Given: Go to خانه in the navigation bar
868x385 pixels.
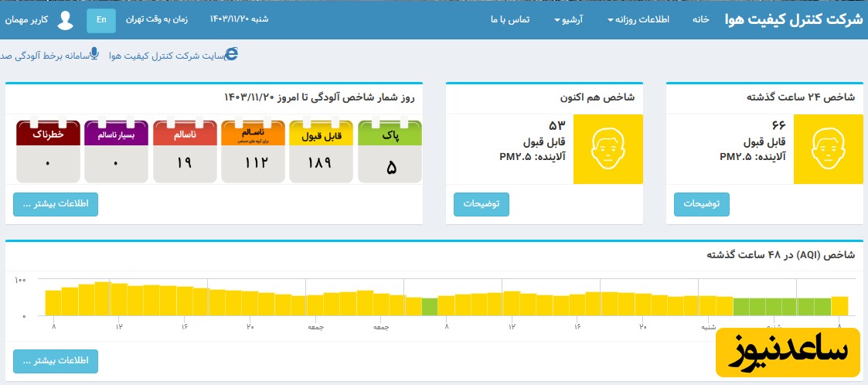Looking at the screenshot, I should tap(700, 19).
